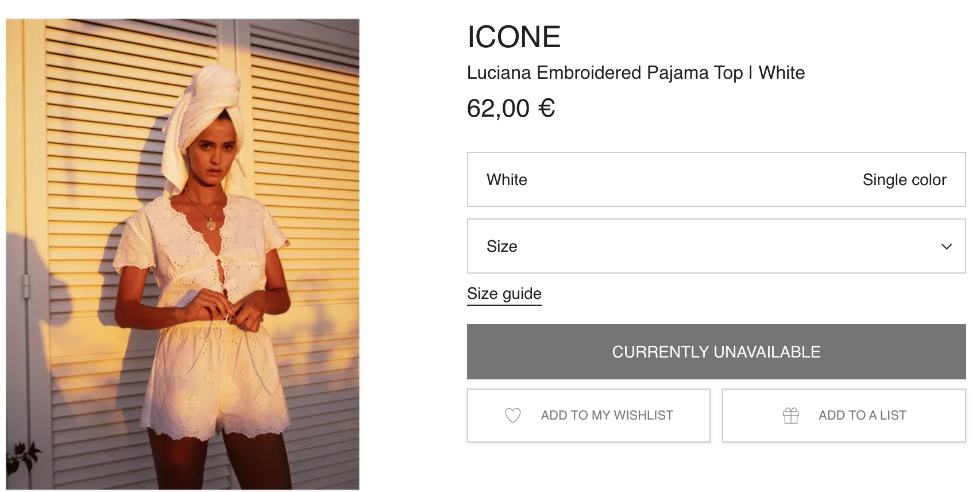
Task: Click the gift box icon
Action: coord(791,415)
